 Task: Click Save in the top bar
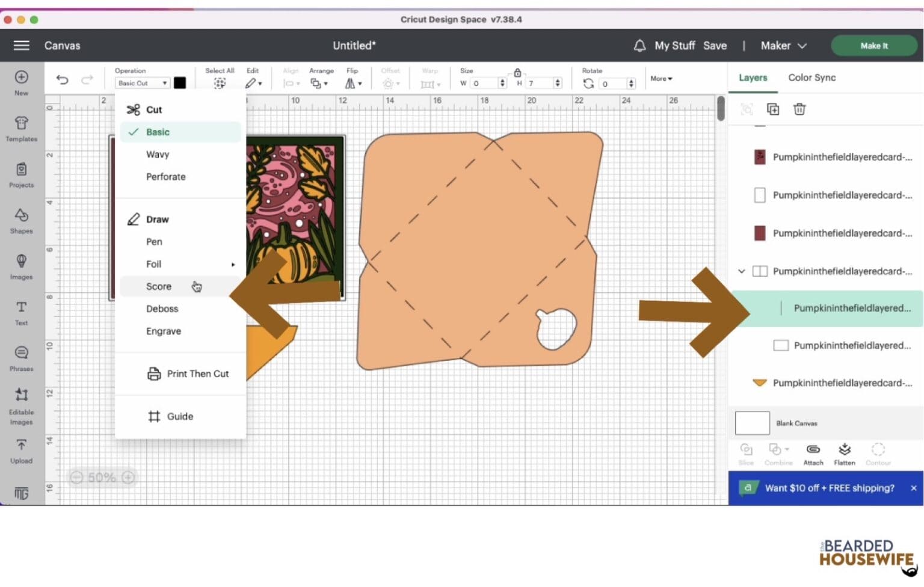pos(715,46)
